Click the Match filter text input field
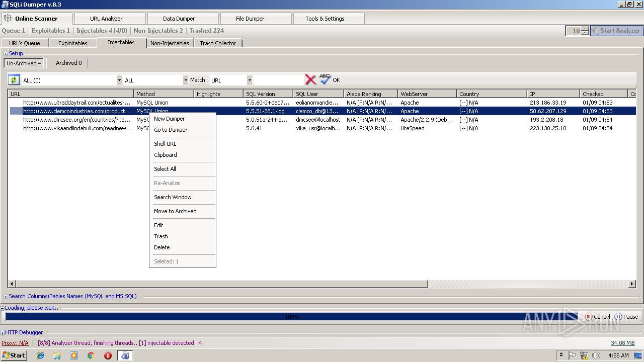The height and width of the screenshot is (362, 644). pyautogui.click(x=278, y=80)
